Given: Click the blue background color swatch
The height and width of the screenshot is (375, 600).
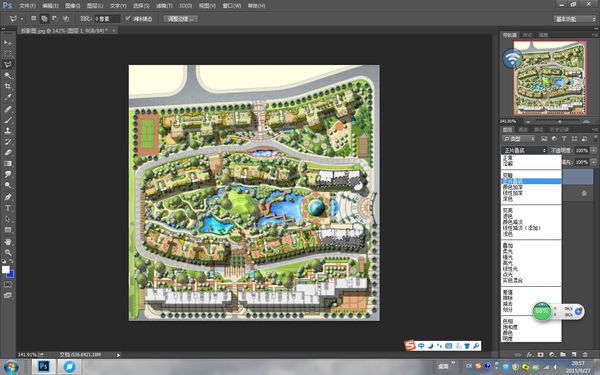Looking at the screenshot, I should [10, 274].
